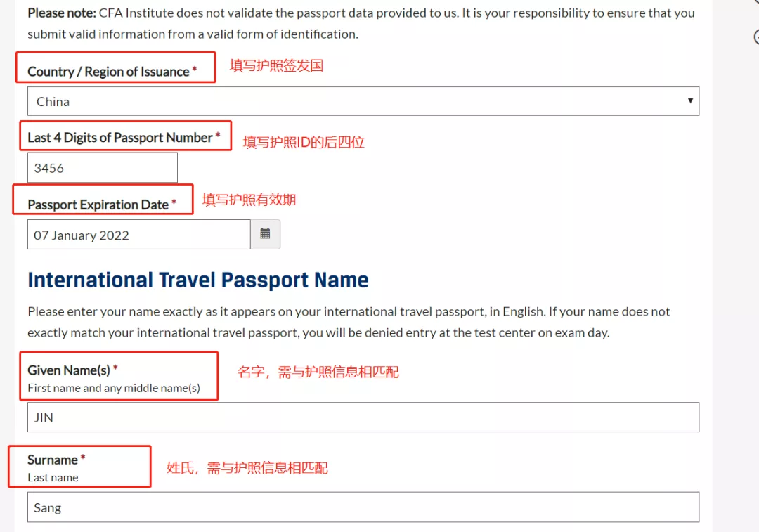Click the red note beginning with 姓氏

click(x=247, y=467)
